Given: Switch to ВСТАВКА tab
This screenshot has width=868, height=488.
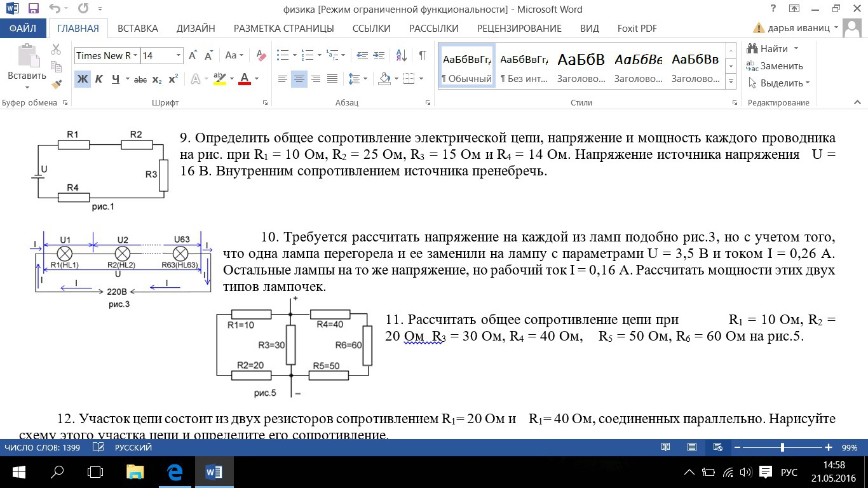Looking at the screenshot, I should [138, 28].
